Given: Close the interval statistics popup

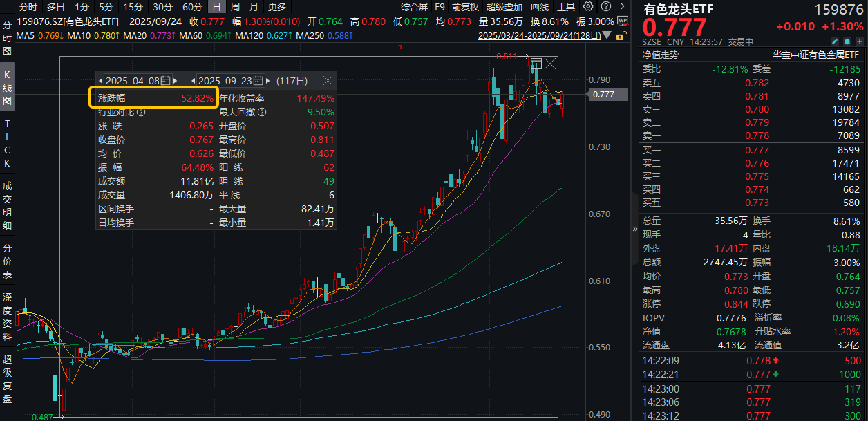Looking at the screenshot, I should (328, 80).
